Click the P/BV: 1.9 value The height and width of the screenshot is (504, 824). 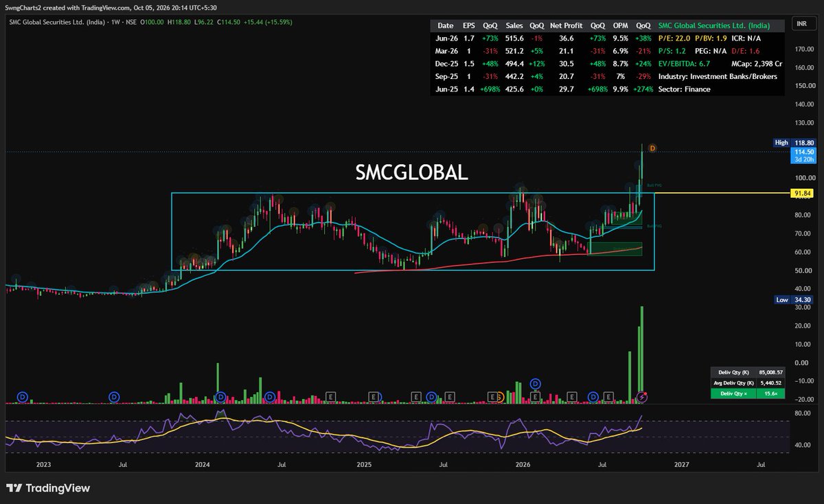pyautogui.click(x=711, y=38)
